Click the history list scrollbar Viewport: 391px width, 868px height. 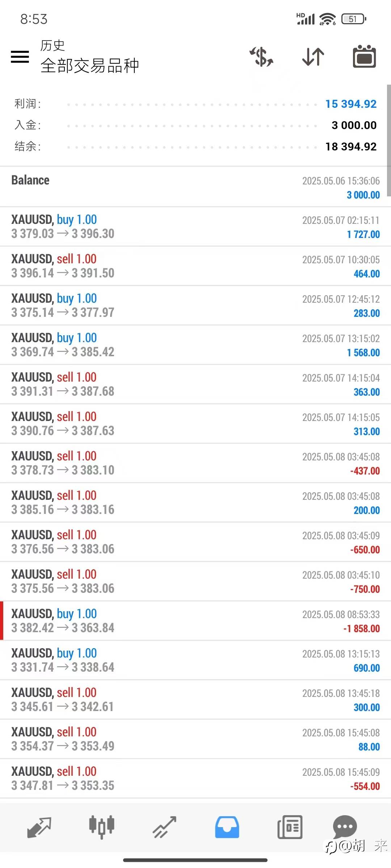tap(389, 141)
